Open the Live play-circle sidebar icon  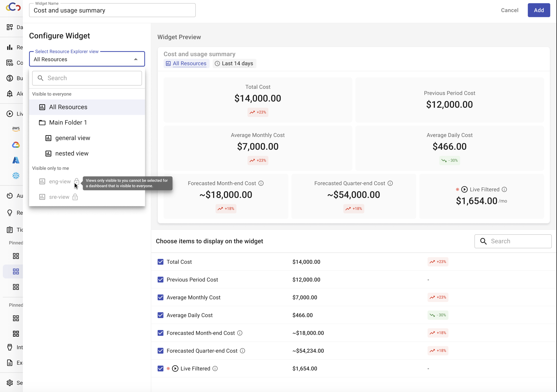tap(10, 114)
